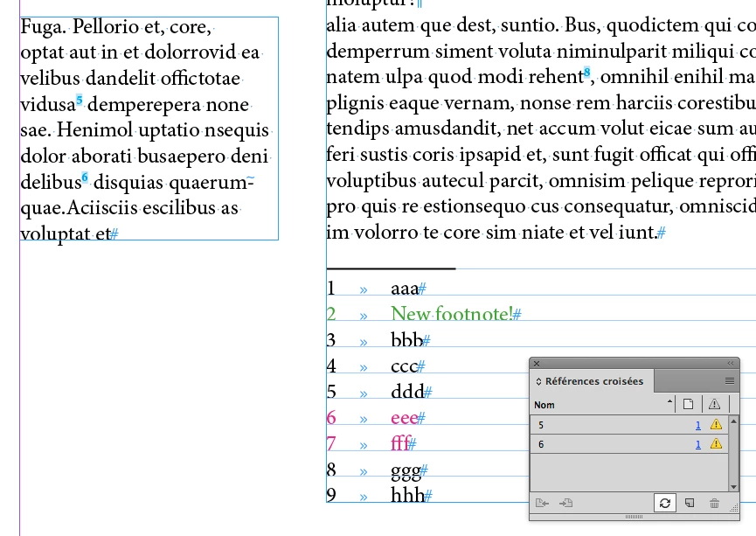Click the footnote text 'bbb'
Image resolution: width=756 pixels, height=536 pixels.
coord(406,339)
